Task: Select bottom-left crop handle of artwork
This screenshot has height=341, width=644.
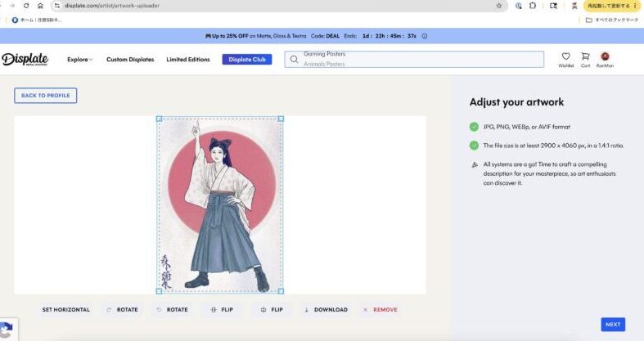Action: tap(160, 291)
